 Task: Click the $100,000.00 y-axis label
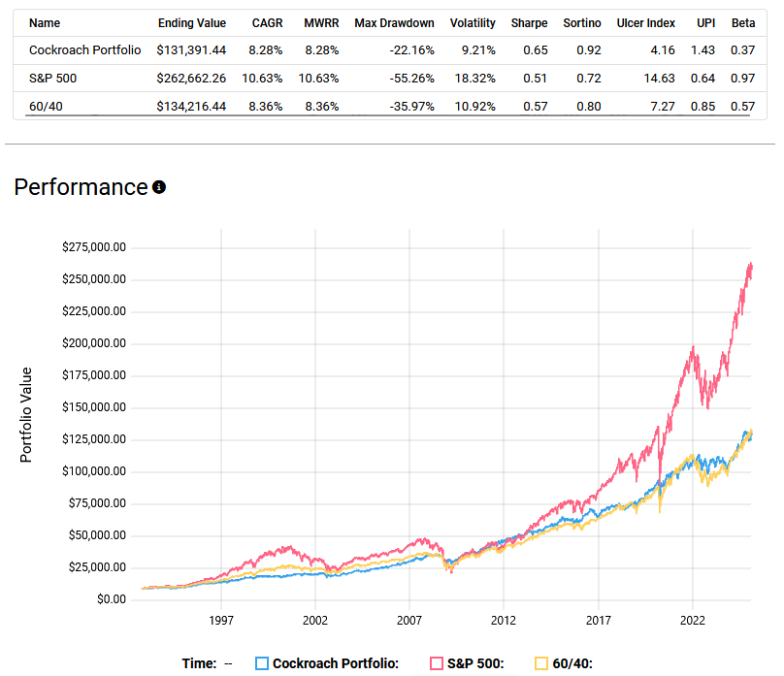tap(94, 471)
